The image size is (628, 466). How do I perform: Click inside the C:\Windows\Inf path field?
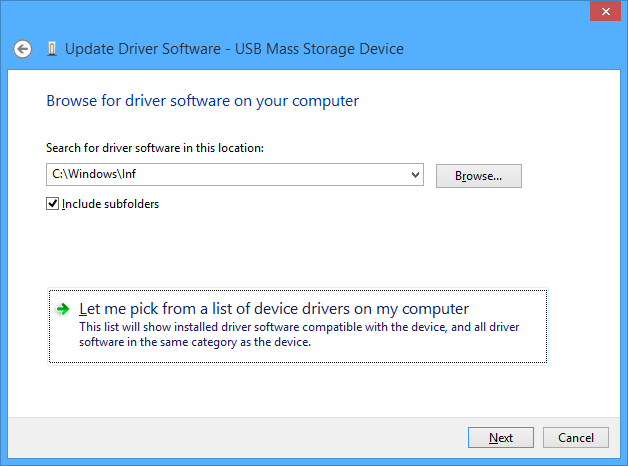tap(230, 176)
